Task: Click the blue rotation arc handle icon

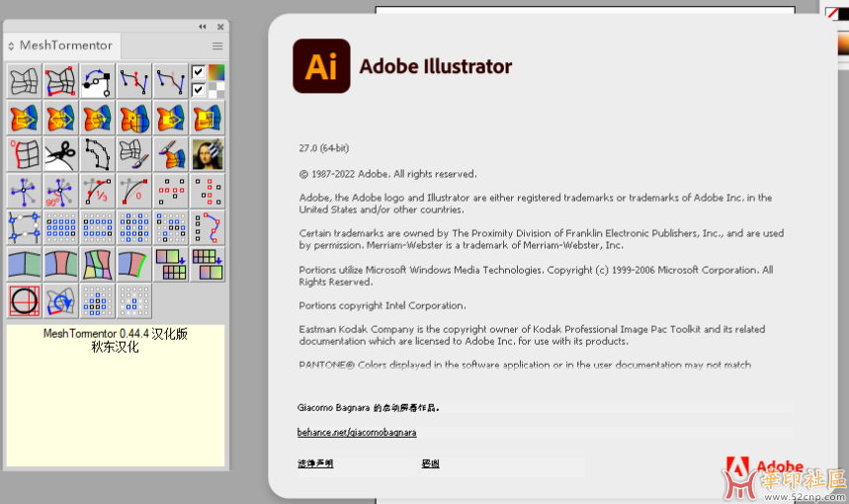Action: coord(98,81)
